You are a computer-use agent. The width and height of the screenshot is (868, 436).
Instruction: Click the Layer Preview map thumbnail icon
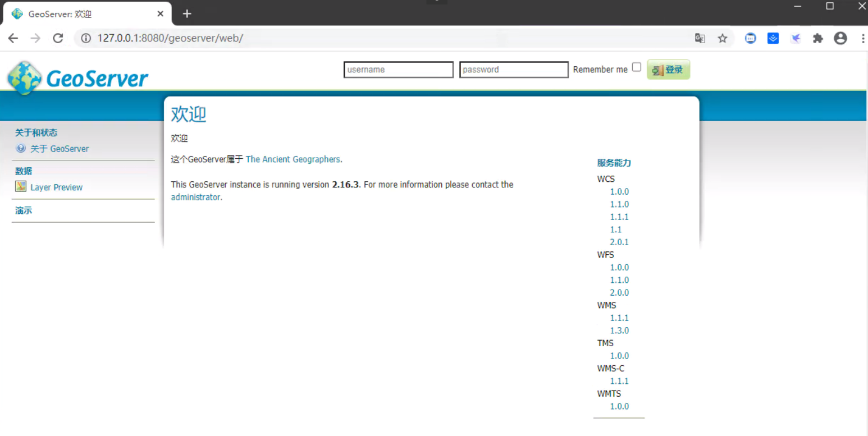coord(21,187)
